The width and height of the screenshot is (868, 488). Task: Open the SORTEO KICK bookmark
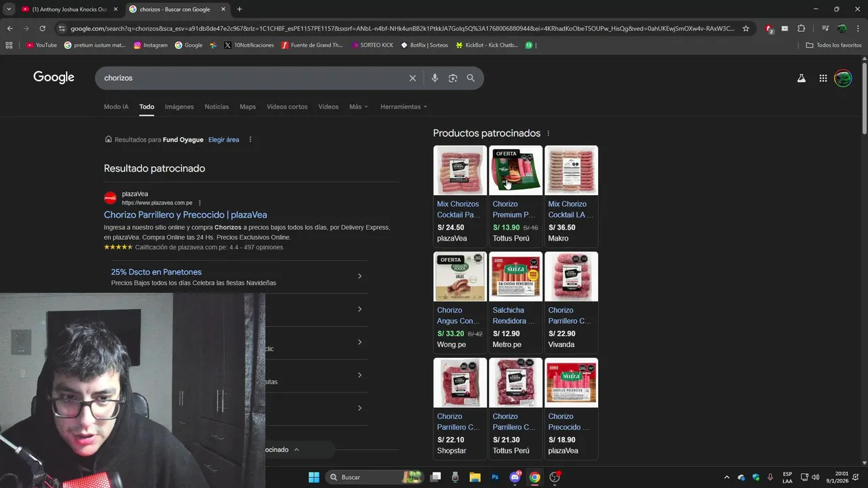[372, 45]
